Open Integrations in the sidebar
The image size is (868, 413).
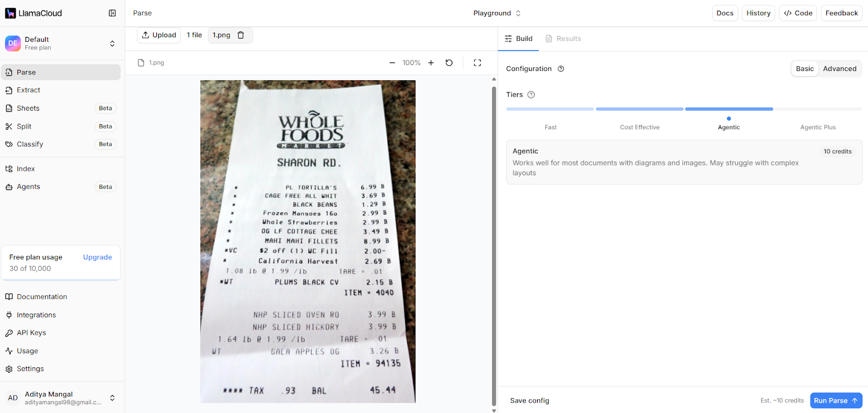click(61, 315)
